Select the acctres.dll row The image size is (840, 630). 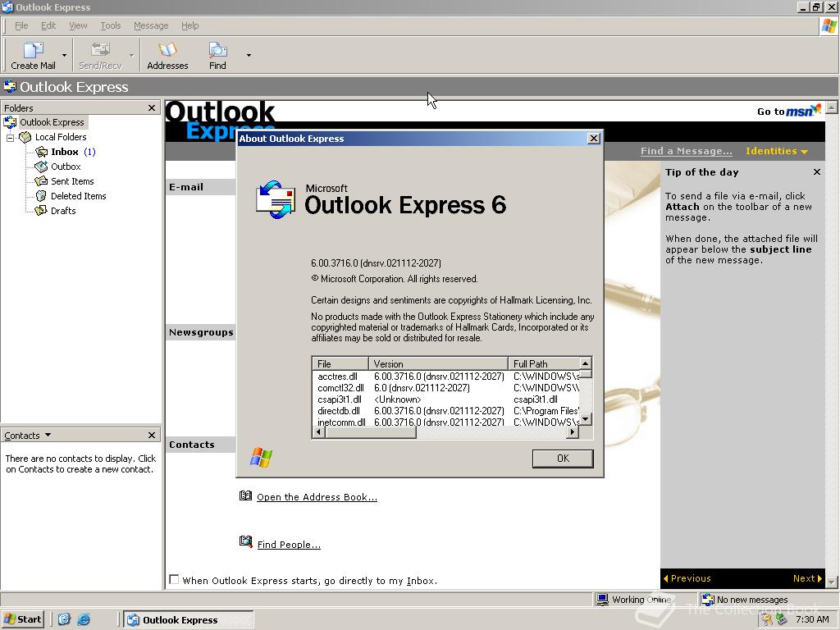(446, 377)
